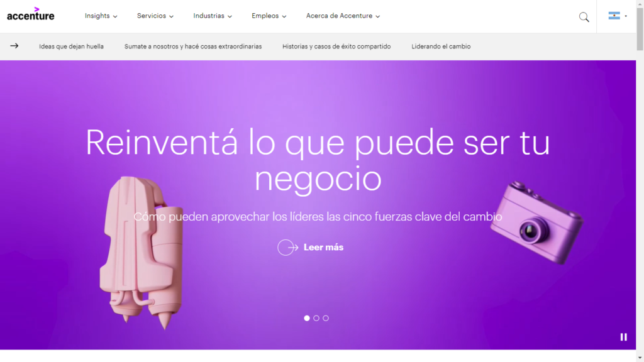Click the pink jetpack image

[142, 253]
